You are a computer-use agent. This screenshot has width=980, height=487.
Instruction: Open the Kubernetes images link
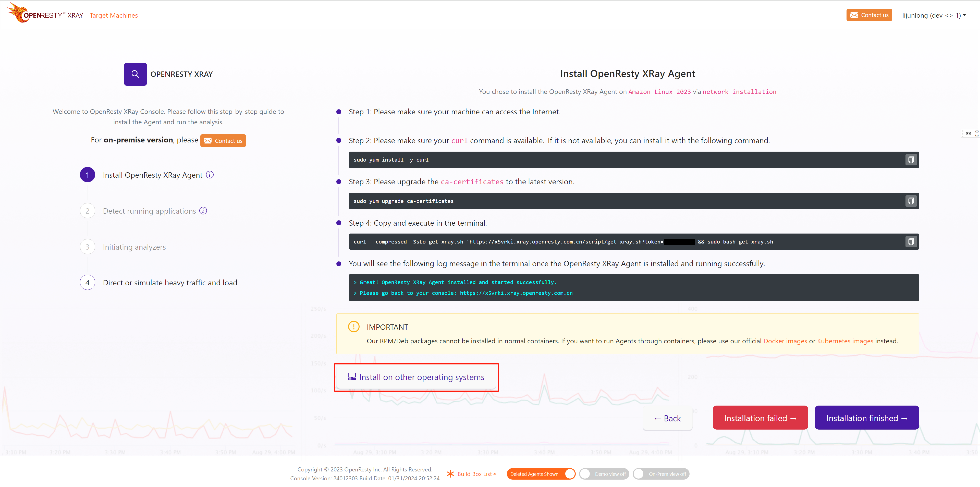pyautogui.click(x=845, y=341)
